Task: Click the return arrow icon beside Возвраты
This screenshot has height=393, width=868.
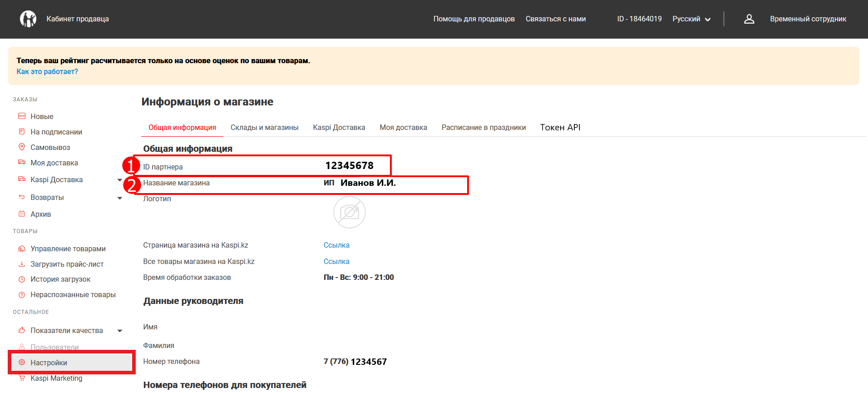Action: pos(22,197)
